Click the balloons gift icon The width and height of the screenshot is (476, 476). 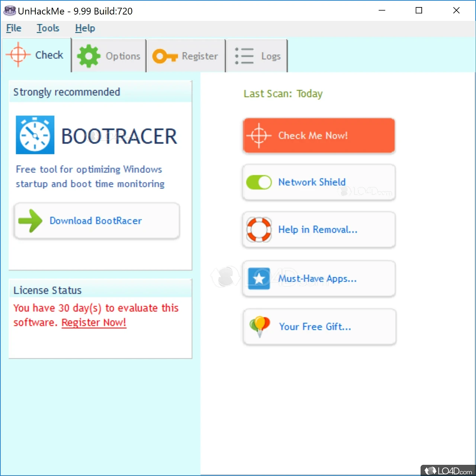260,326
